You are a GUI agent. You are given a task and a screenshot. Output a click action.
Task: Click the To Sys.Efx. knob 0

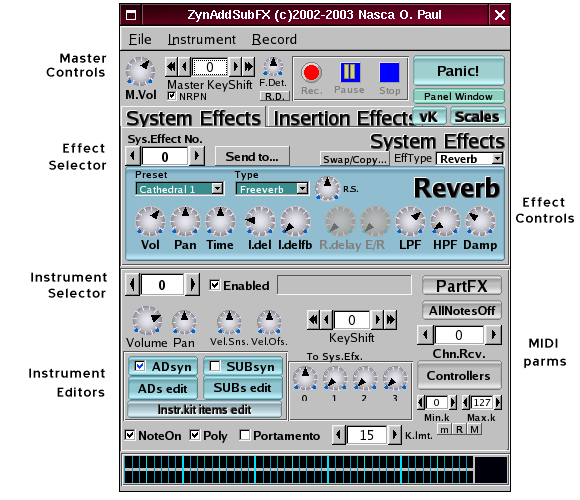point(305,378)
